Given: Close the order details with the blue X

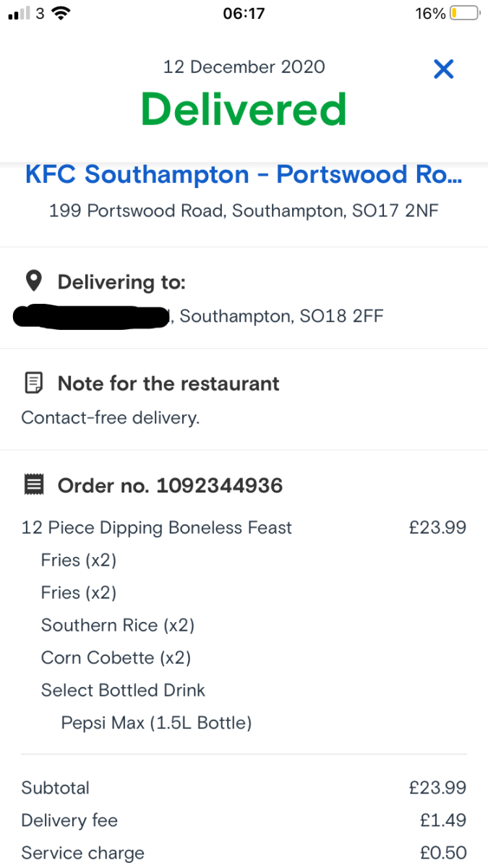Looking at the screenshot, I should click(x=443, y=69).
